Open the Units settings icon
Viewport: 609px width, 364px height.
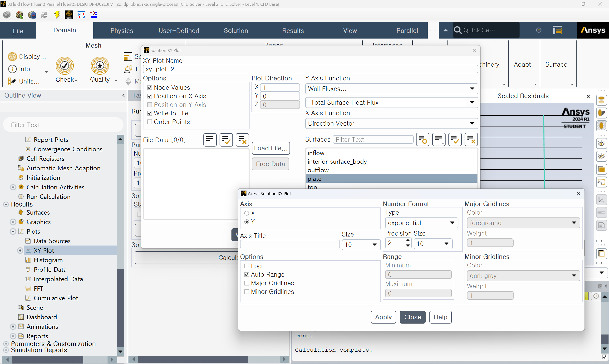pyautogui.click(x=12, y=81)
